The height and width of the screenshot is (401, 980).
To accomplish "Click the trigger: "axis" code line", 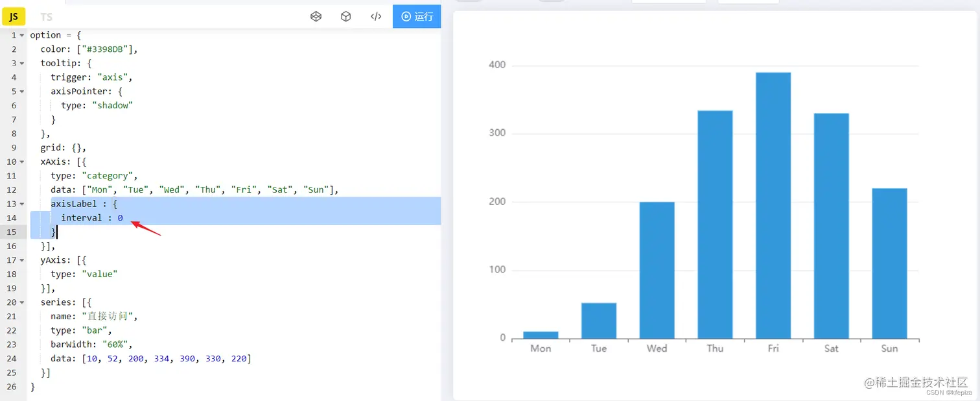I will pos(91,77).
